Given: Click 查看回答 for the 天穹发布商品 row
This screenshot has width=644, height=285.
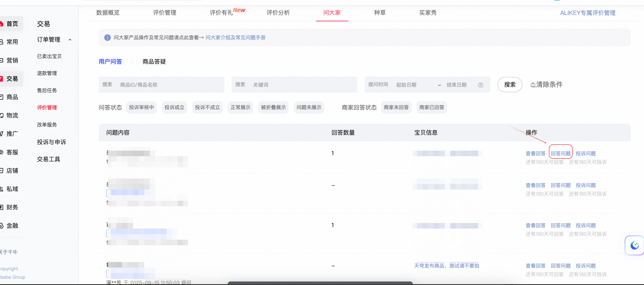Looking at the screenshot, I should pos(536,266).
